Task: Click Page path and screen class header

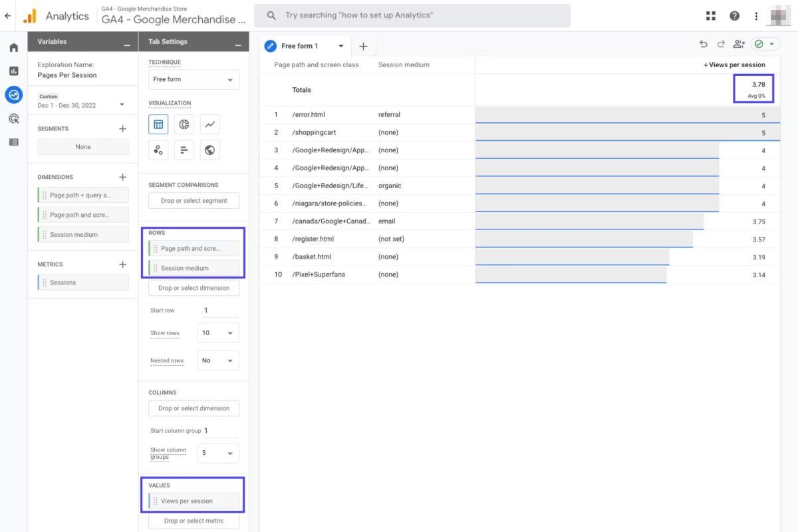Action: [x=317, y=65]
